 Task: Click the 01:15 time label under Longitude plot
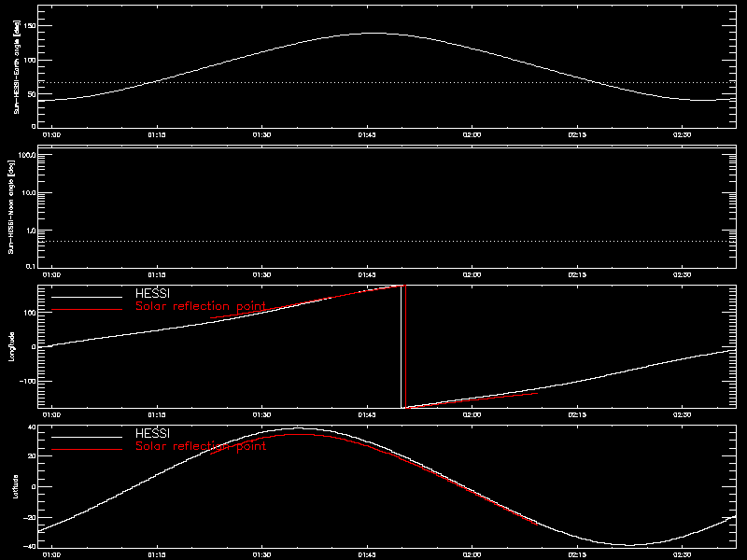(x=156, y=414)
